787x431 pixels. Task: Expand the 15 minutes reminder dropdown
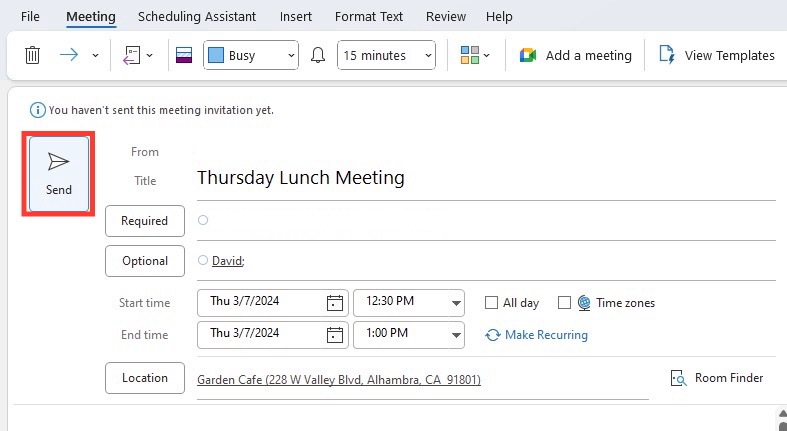click(386, 55)
